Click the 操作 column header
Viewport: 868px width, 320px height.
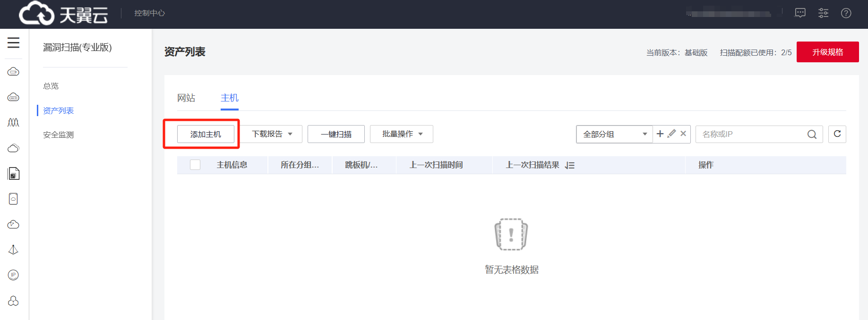coord(706,165)
